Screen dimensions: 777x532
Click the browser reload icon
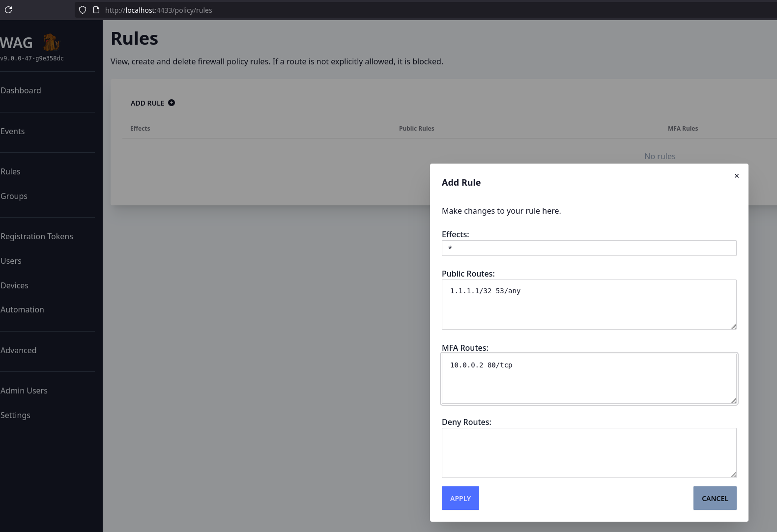pos(8,10)
